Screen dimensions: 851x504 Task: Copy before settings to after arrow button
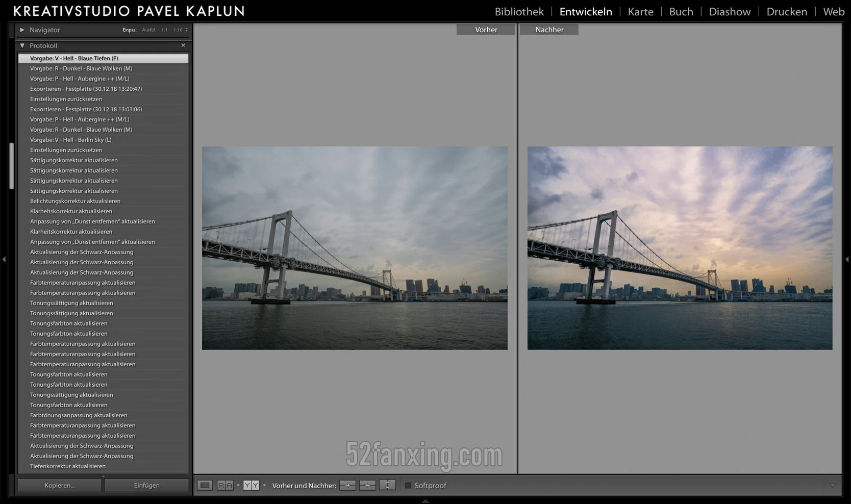point(347,485)
